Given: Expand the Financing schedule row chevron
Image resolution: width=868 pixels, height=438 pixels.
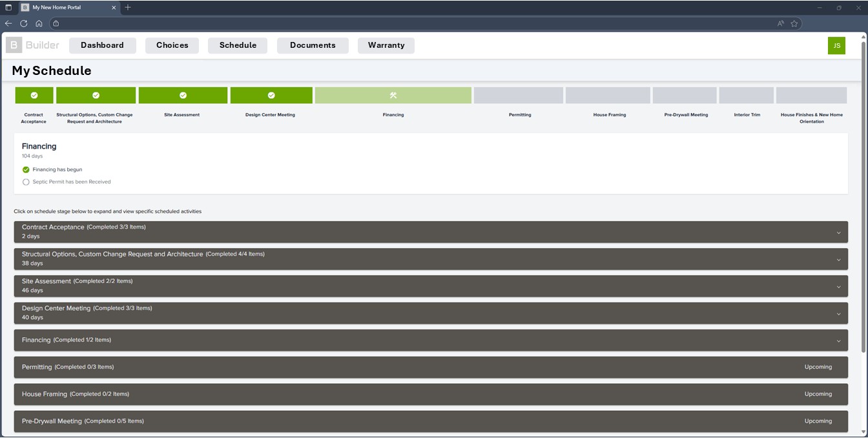Looking at the screenshot, I should coord(838,341).
